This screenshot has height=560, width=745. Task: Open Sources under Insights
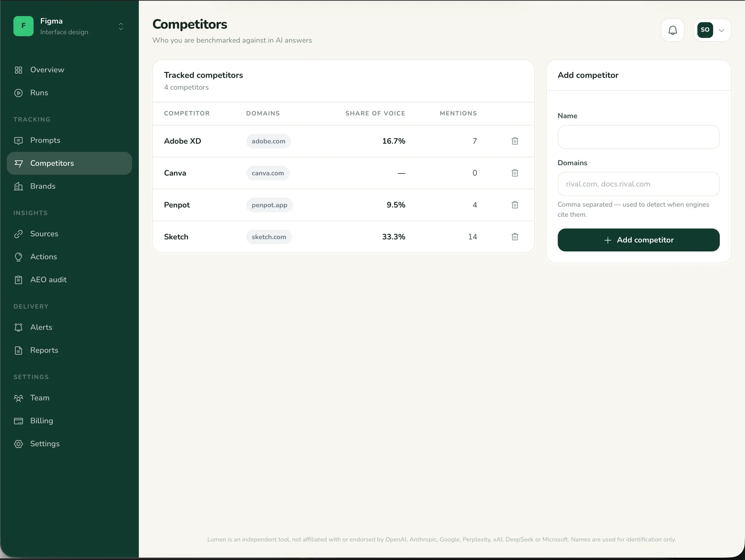pyautogui.click(x=69, y=234)
